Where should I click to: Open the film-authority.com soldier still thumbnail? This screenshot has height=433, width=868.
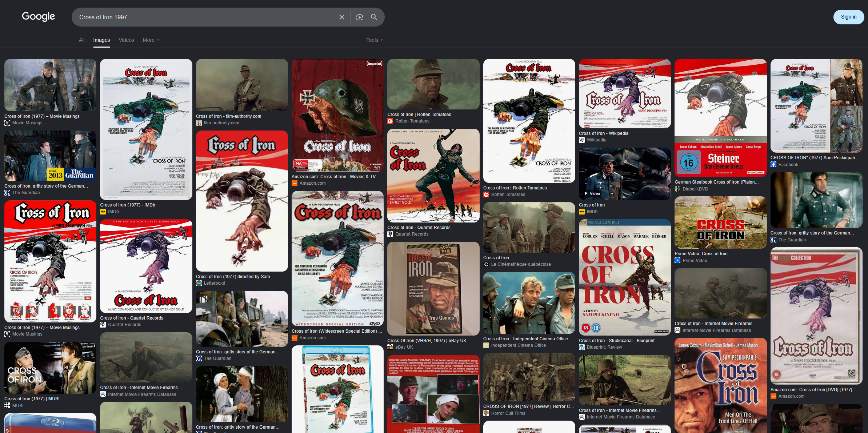pos(242,85)
